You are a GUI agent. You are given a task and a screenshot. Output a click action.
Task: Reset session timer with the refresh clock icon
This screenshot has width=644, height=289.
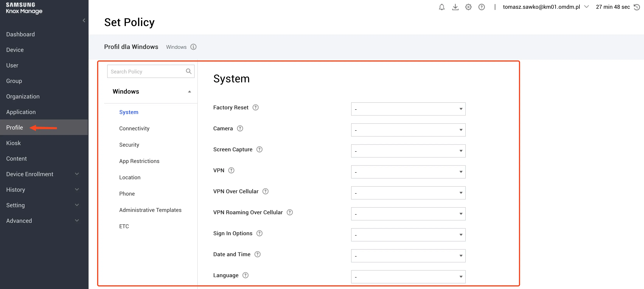[x=637, y=7]
